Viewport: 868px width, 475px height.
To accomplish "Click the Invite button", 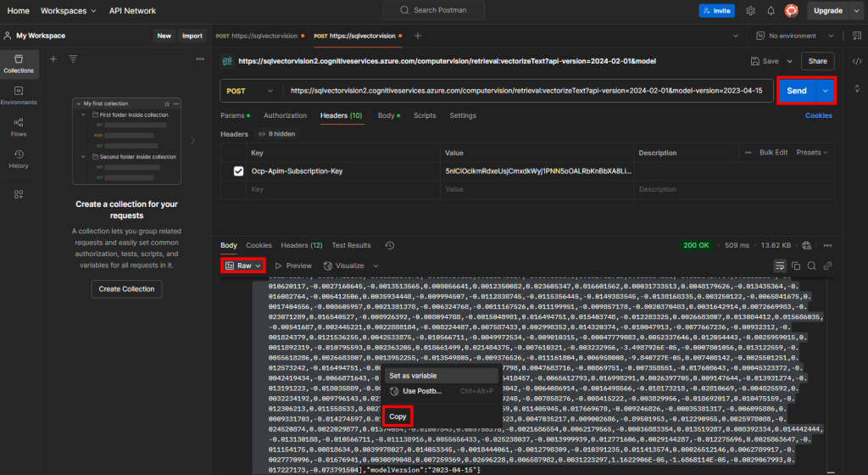I will tap(717, 10).
